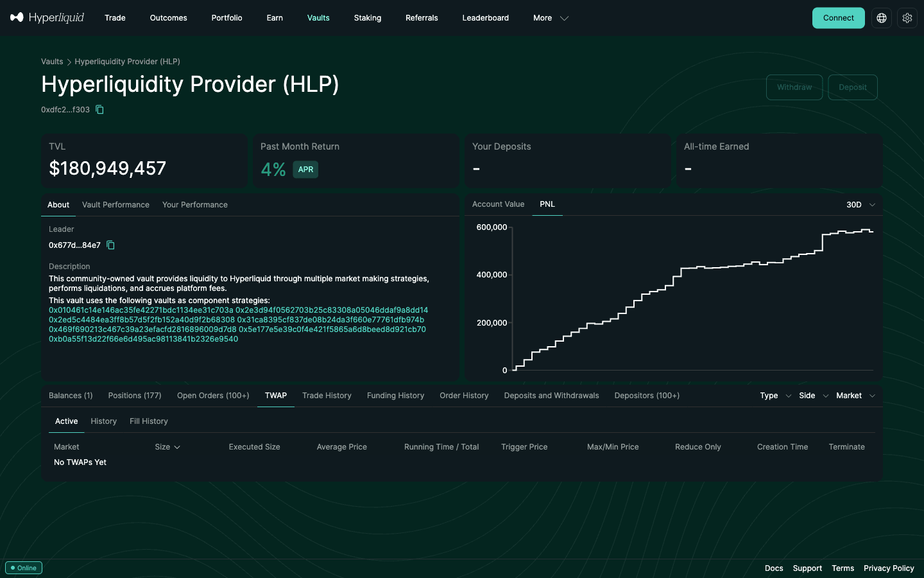Open the 30D time range dropdown
This screenshot has width=924, height=578.
coord(861,205)
